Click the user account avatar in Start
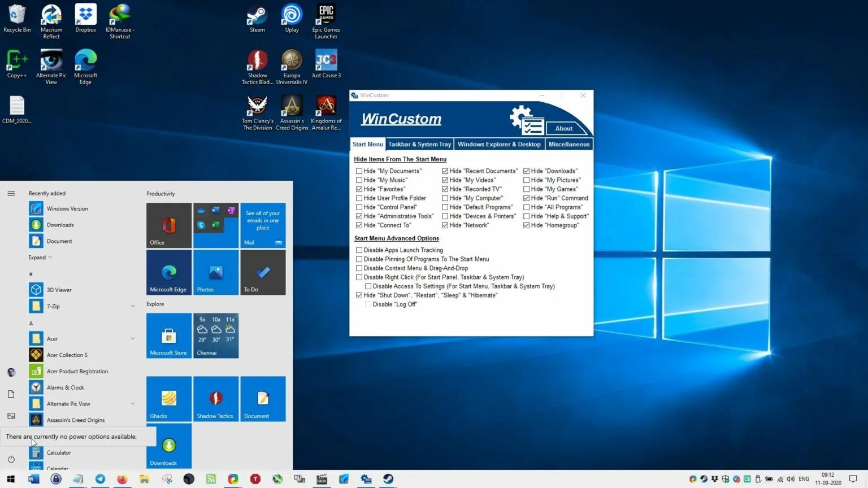Screen dimensions: 868x488 (11, 372)
